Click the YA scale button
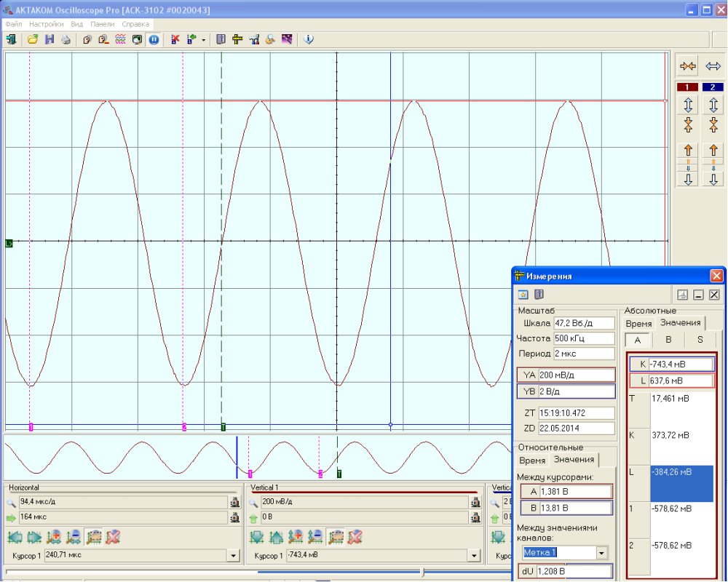The height and width of the screenshot is (582, 728). (529, 375)
